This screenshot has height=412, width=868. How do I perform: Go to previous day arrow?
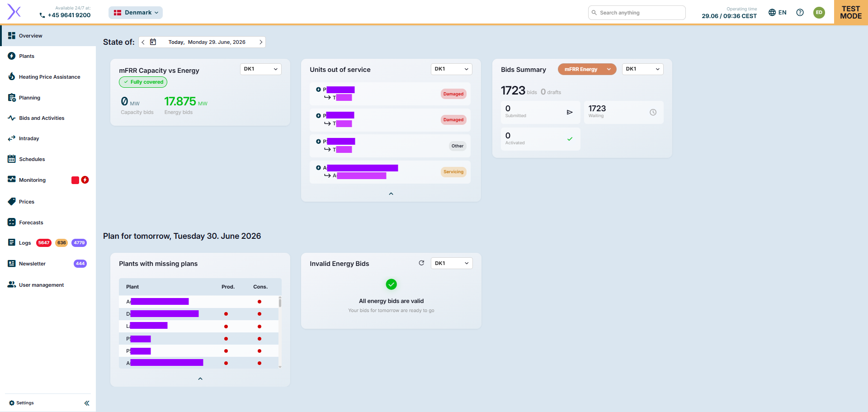coord(143,42)
